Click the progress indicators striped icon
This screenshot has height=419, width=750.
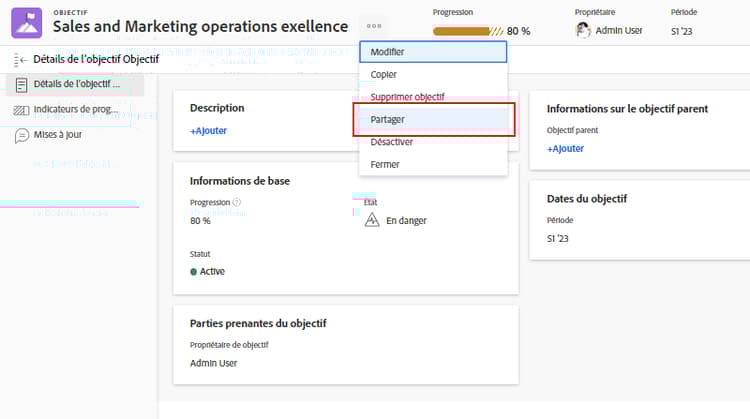tap(21, 110)
